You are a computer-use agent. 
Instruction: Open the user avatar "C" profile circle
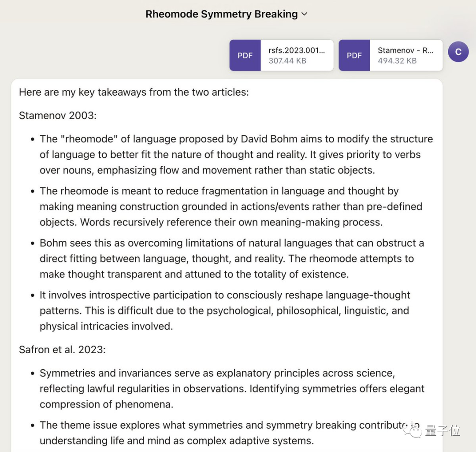(458, 52)
